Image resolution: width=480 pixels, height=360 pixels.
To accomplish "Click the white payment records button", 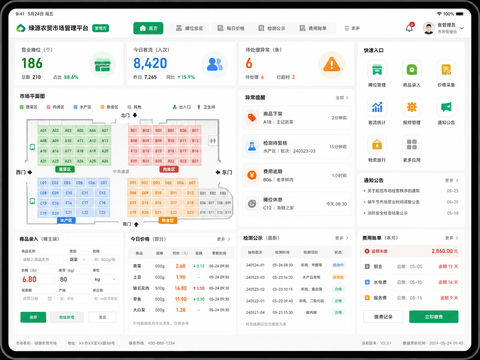I will click(x=383, y=316).
